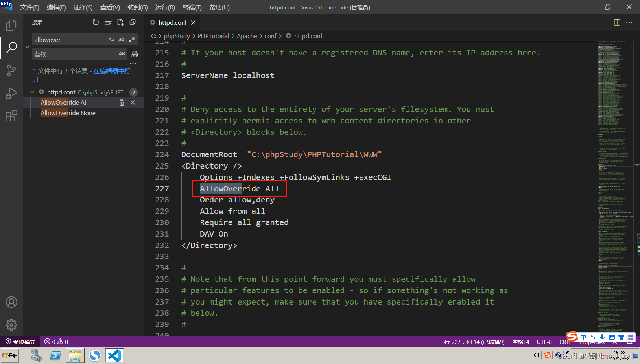Click the httpd.conf breadcrumb segment
Image resolution: width=640 pixels, height=364 pixels.
tap(308, 36)
